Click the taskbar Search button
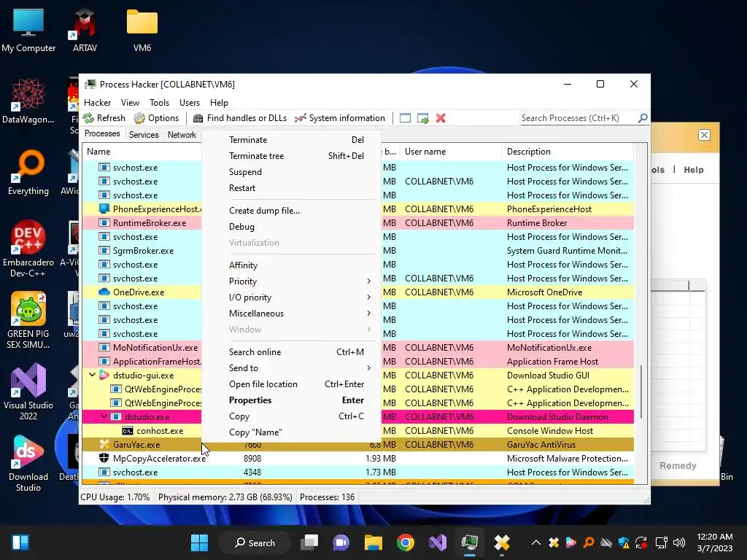Image resolution: width=747 pixels, height=560 pixels. (255, 542)
